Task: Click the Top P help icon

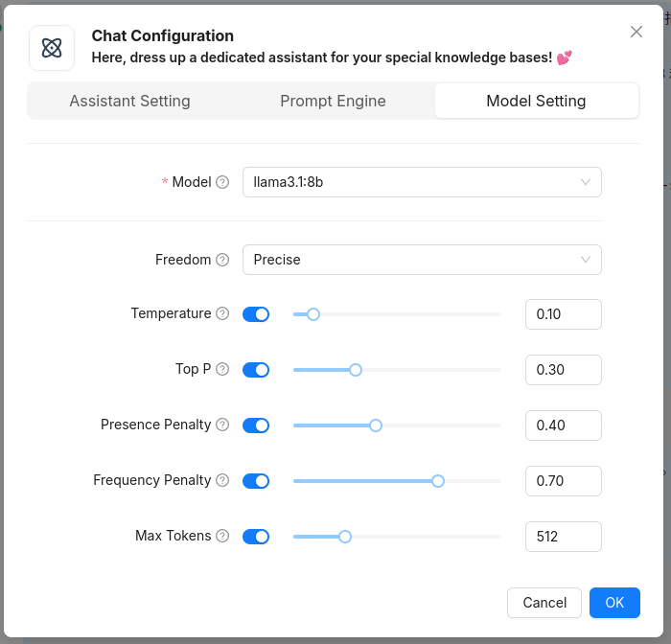Action: point(222,369)
